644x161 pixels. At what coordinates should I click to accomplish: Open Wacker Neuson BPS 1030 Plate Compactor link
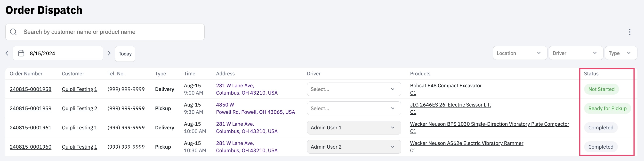(490, 124)
